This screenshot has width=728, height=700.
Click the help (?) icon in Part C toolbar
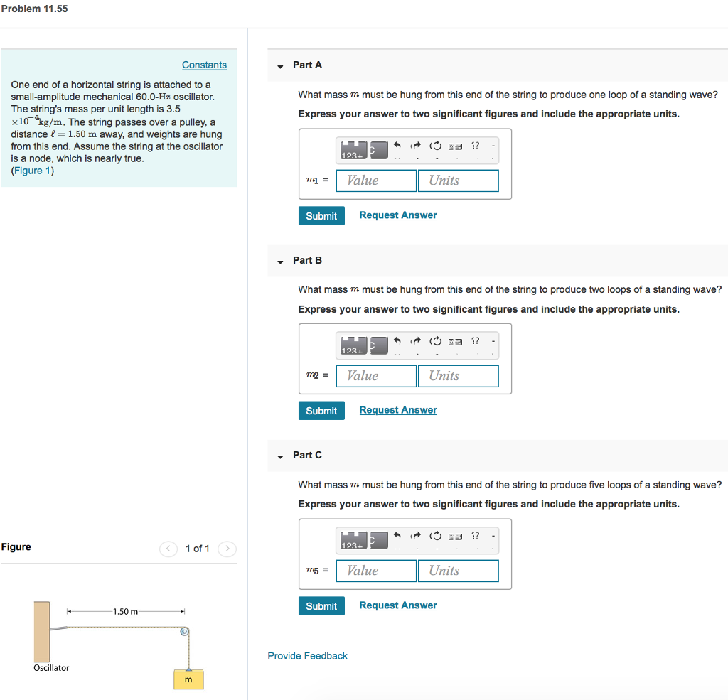tap(475, 536)
